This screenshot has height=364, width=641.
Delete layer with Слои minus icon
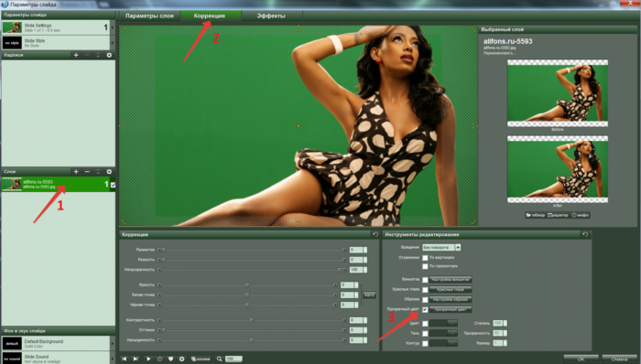[x=87, y=172]
